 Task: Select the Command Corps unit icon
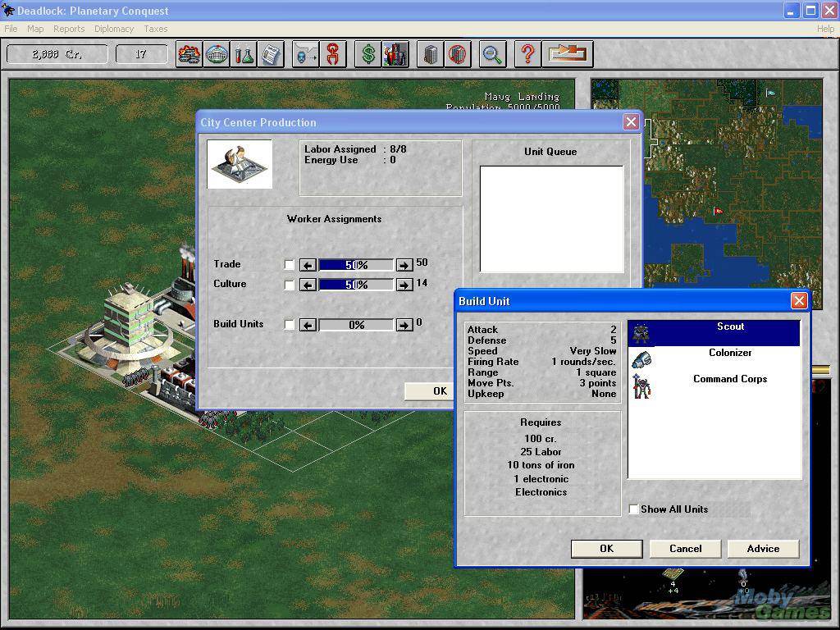point(641,386)
